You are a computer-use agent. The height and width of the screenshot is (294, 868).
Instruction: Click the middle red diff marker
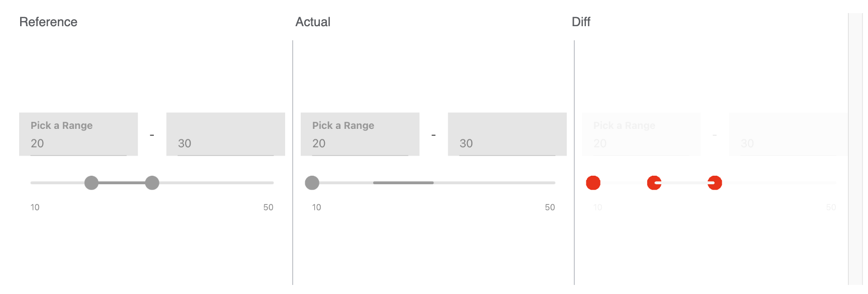(x=654, y=183)
